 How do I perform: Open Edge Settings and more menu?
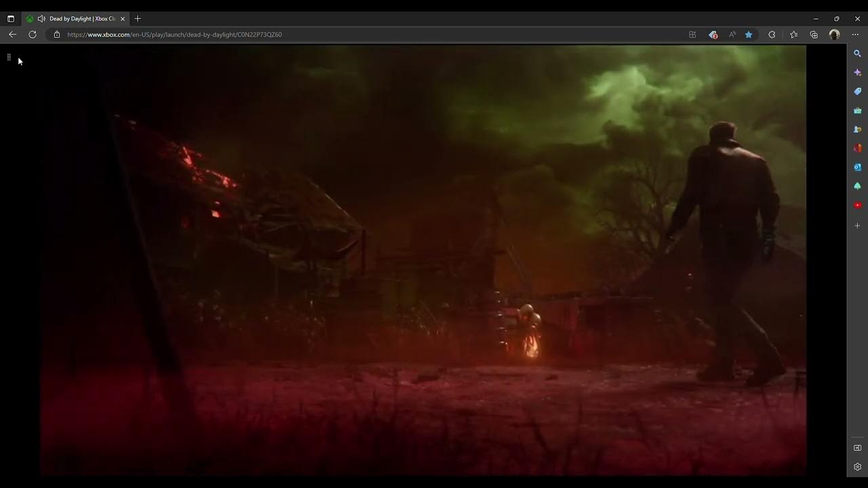[x=856, y=35]
